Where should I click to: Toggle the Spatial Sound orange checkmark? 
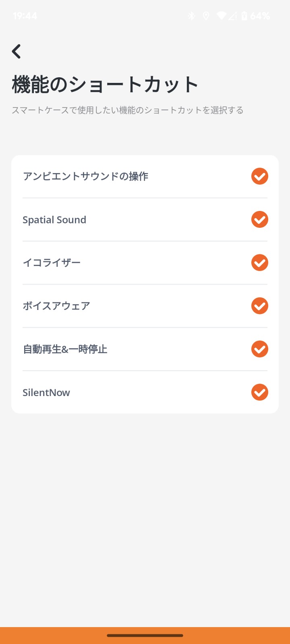click(x=260, y=219)
